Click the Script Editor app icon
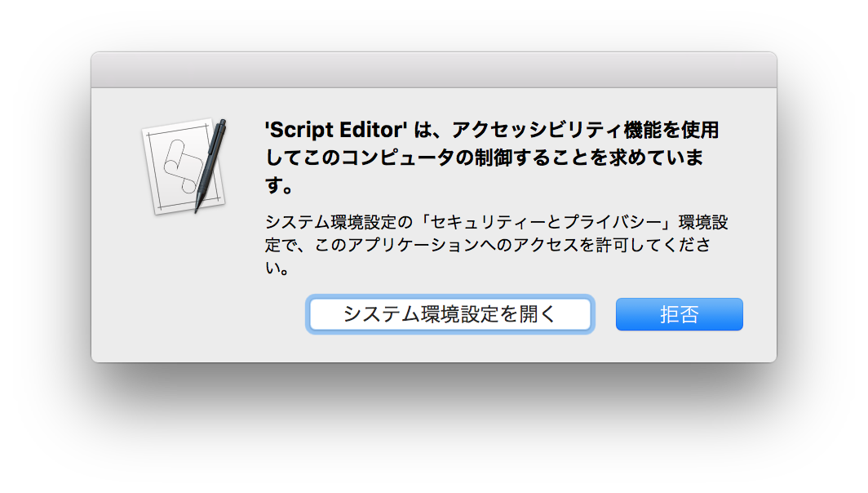868x493 pixels. [184, 167]
